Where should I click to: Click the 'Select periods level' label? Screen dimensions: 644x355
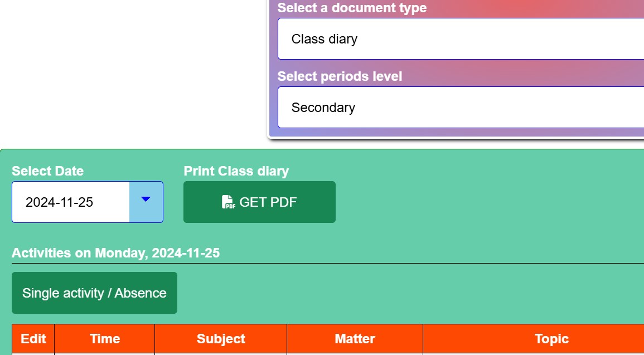click(x=340, y=76)
